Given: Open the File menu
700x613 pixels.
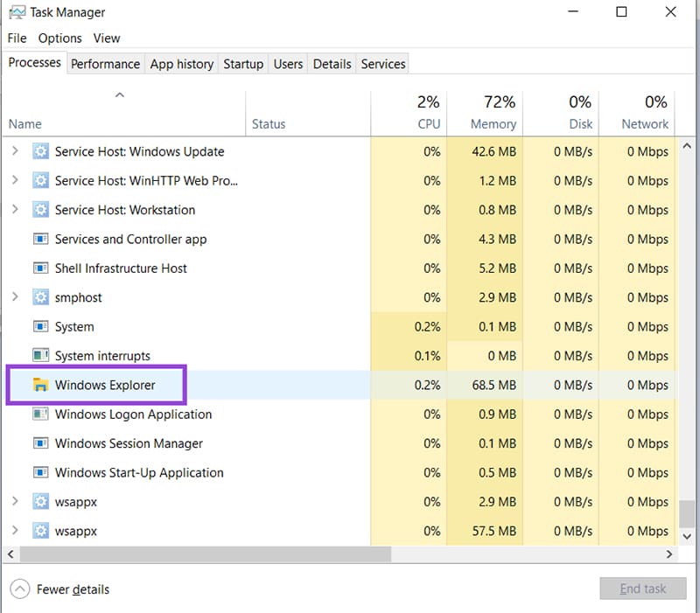Looking at the screenshot, I should click(17, 38).
